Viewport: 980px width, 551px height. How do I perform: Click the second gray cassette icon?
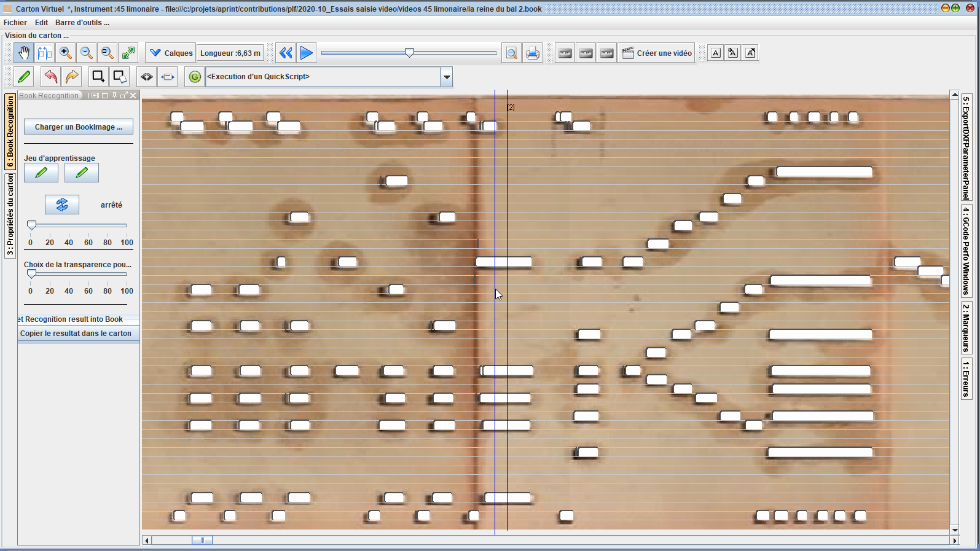pos(586,53)
